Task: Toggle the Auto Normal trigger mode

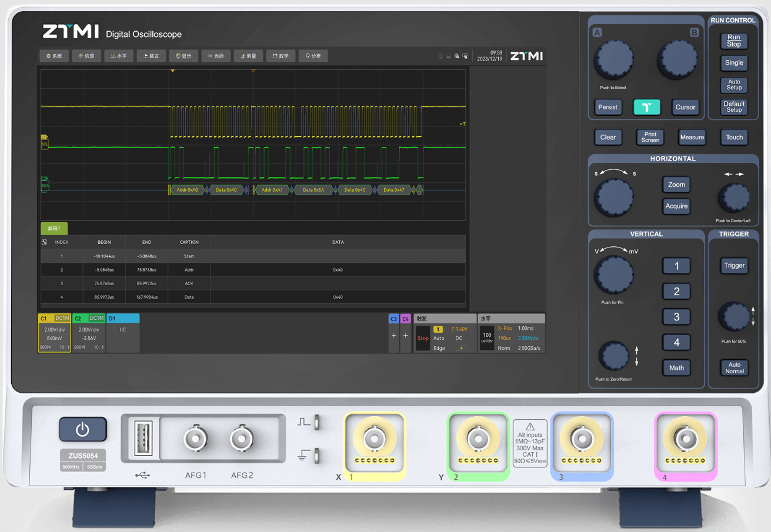Action: [x=734, y=367]
